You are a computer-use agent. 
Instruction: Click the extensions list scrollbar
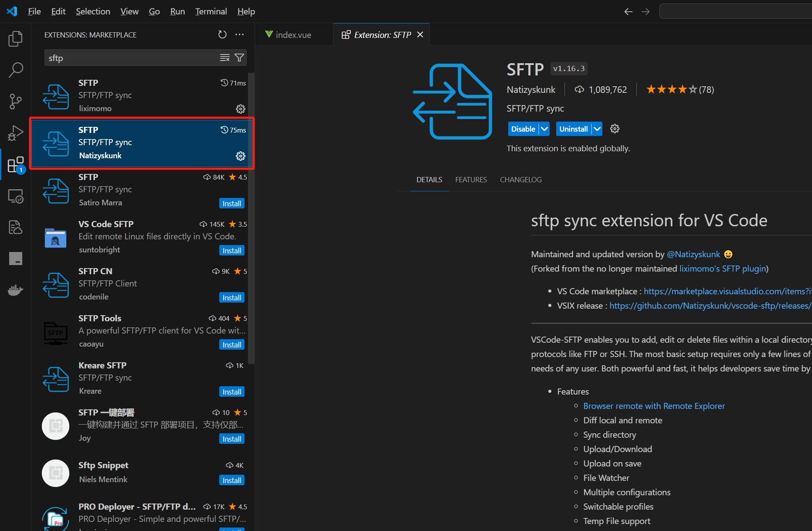pyautogui.click(x=251, y=218)
